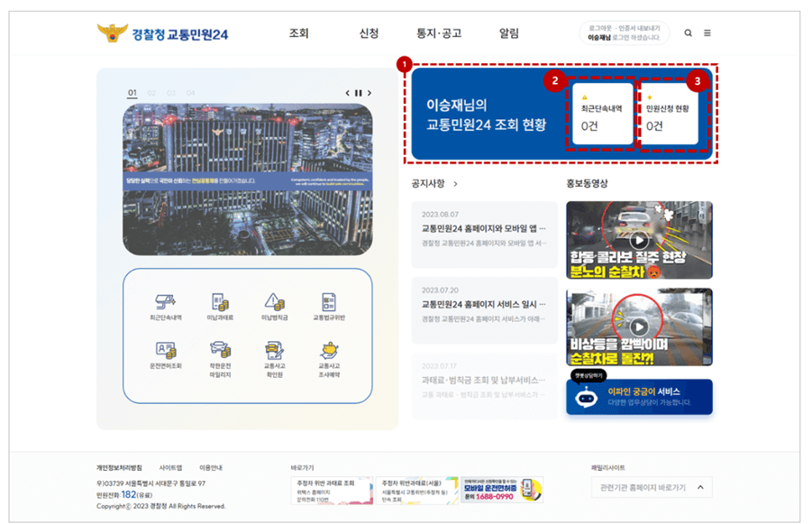Pause the banner slideshow

[359, 93]
